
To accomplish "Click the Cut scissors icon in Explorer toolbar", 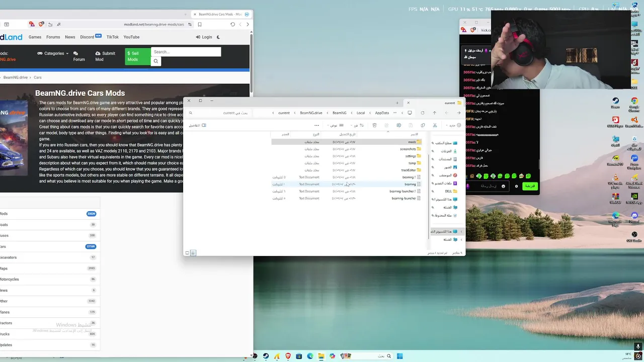I will pyautogui.click(x=435, y=125).
